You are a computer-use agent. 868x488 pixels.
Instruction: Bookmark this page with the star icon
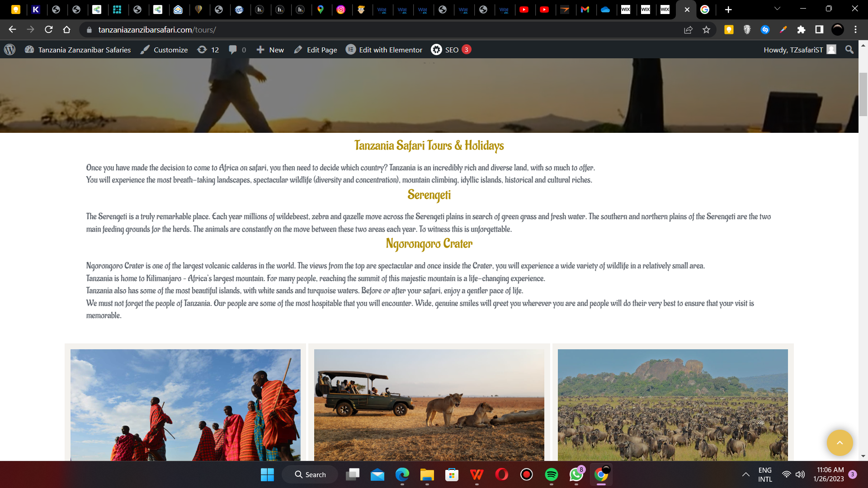[x=706, y=30]
